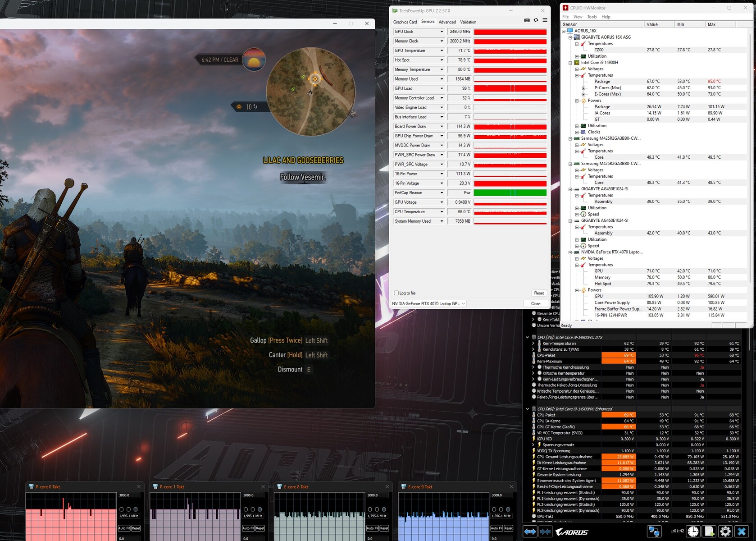
Task: Open the Help menu in HWMonitor
Action: (606, 17)
